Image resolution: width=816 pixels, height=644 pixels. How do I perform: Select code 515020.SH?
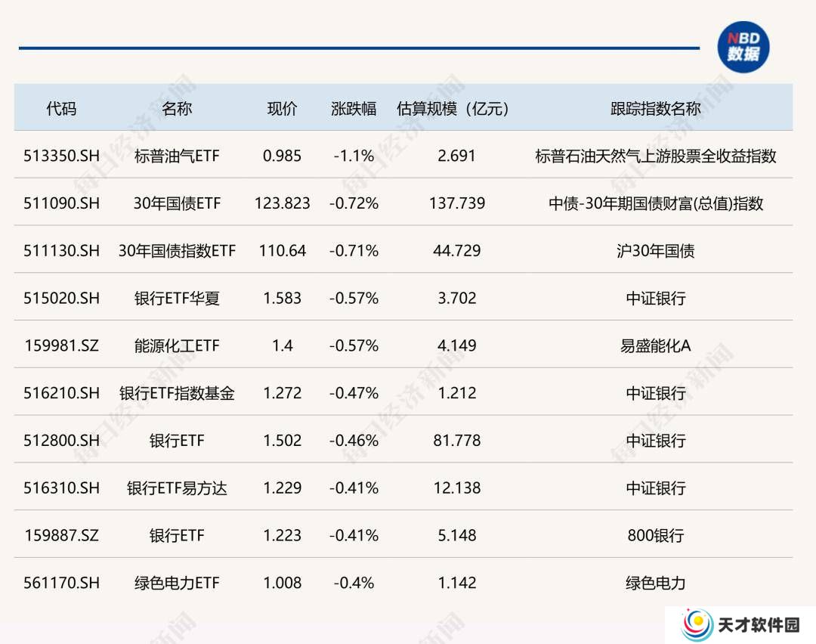[61, 298]
